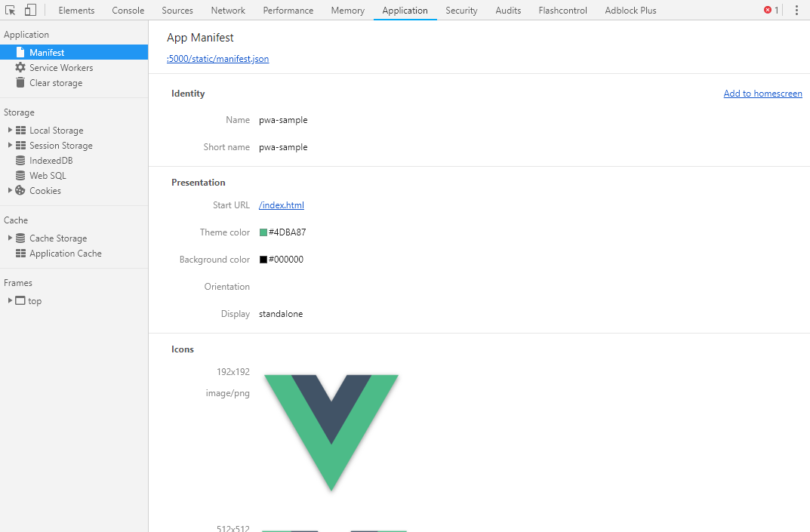The height and width of the screenshot is (532, 810).
Task: Select the top frame label
Action: click(35, 301)
